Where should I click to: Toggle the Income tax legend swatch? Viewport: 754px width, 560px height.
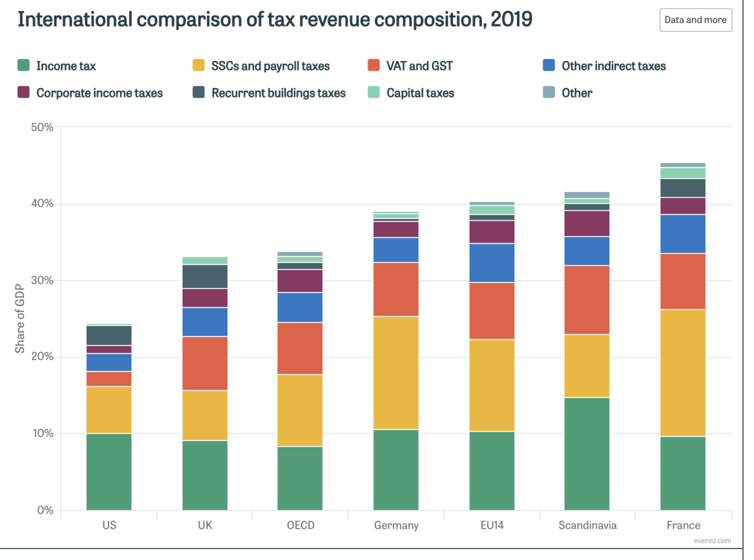(x=24, y=66)
